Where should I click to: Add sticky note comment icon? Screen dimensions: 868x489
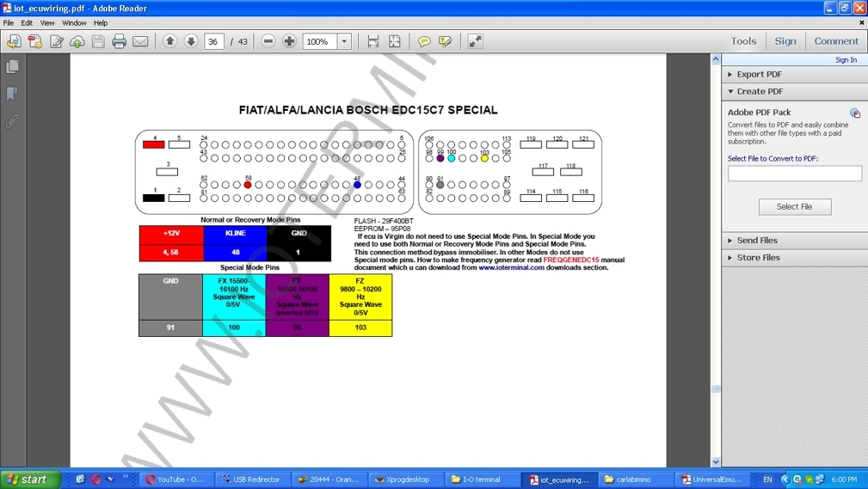[424, 41]
